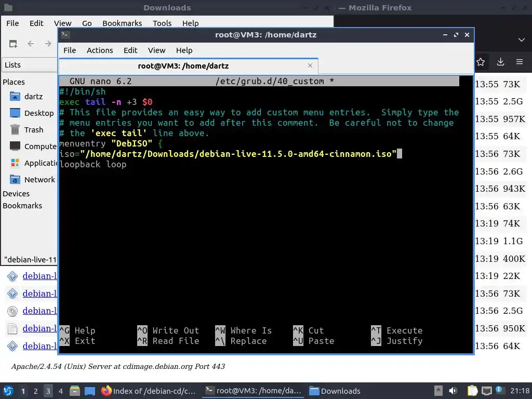Open the desktop start menu button
Viewport: 532px width, 399px height.
coord(8,391)
